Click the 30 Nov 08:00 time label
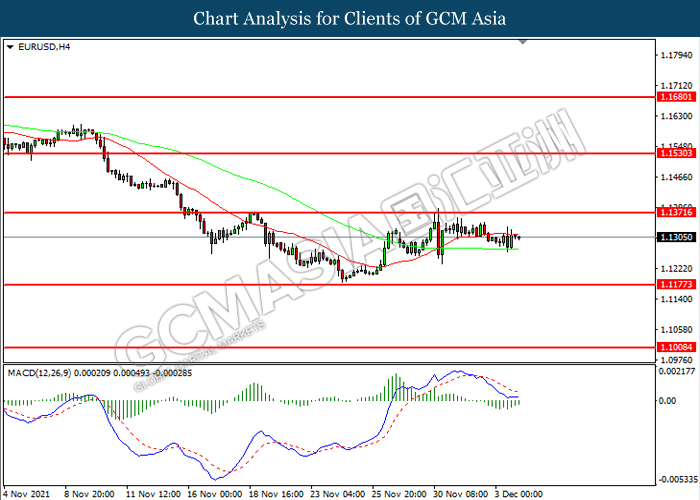 coord(461,494)
